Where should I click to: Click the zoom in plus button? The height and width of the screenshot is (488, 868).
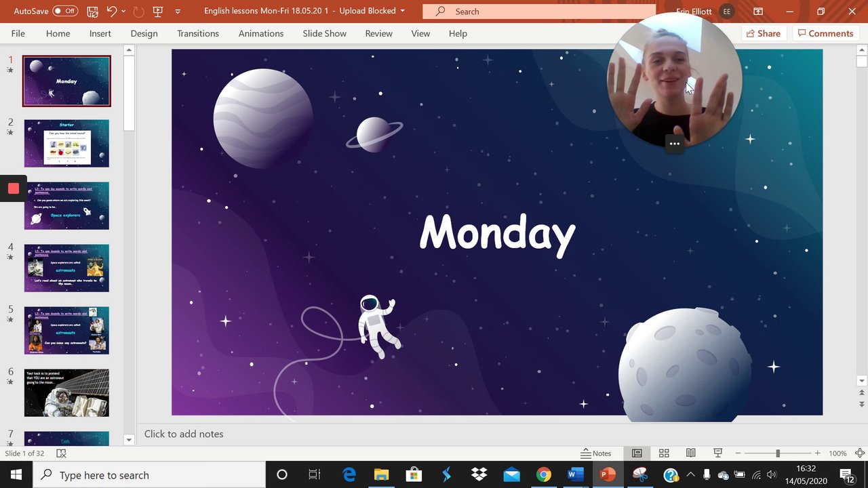point(817,453)
